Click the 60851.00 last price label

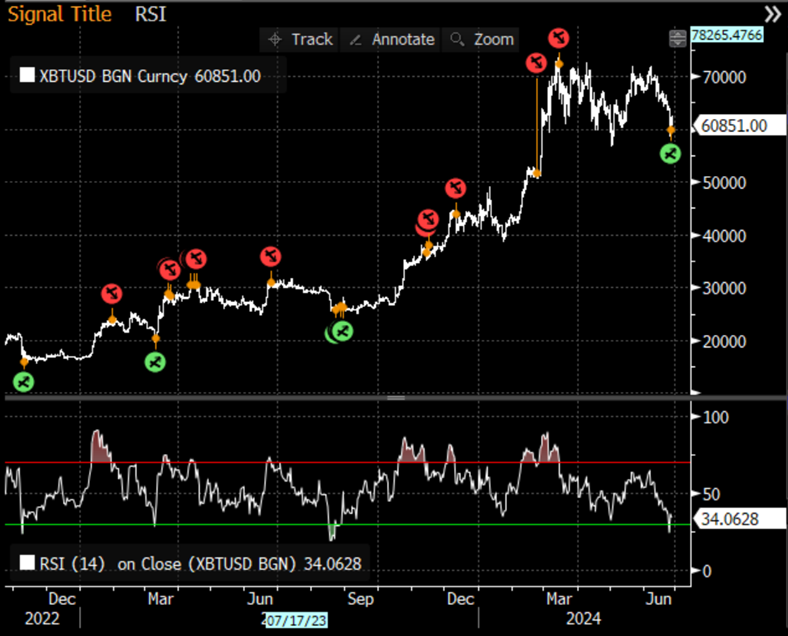739,125
